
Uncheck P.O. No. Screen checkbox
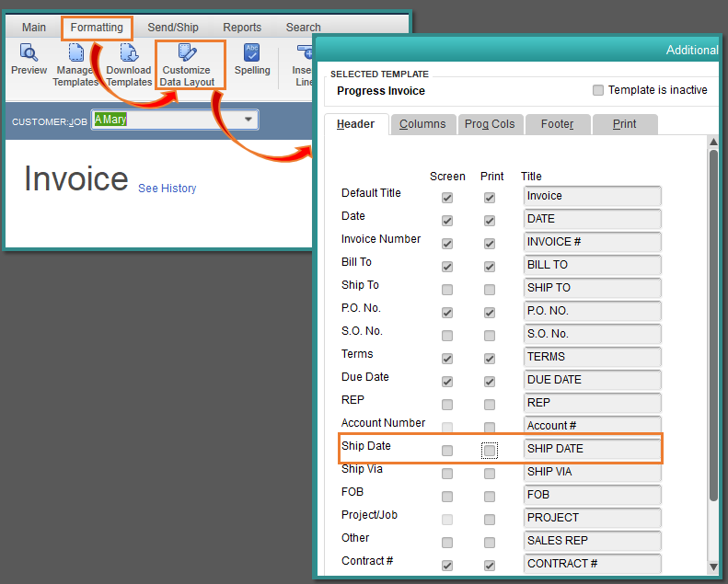pyautogui.click(x=447, y=313)
